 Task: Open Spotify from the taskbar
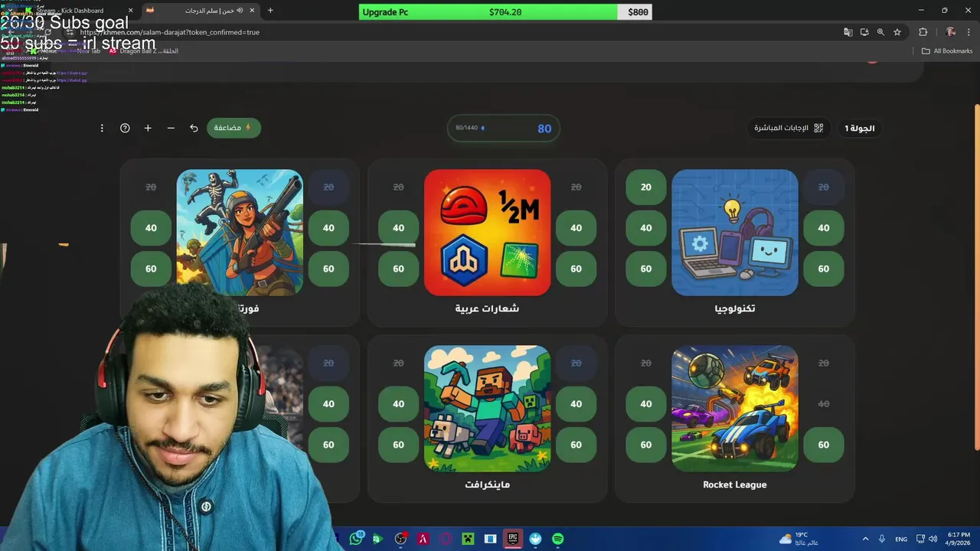(558, 539)
